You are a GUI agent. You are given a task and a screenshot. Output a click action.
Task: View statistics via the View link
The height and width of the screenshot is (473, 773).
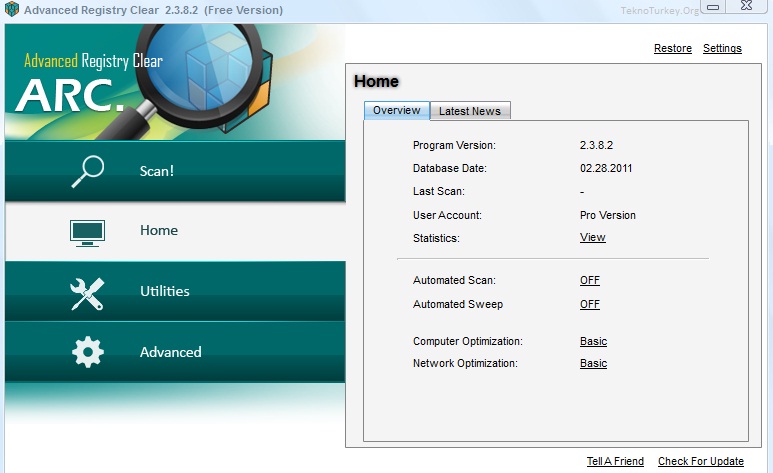pos(593,237)
